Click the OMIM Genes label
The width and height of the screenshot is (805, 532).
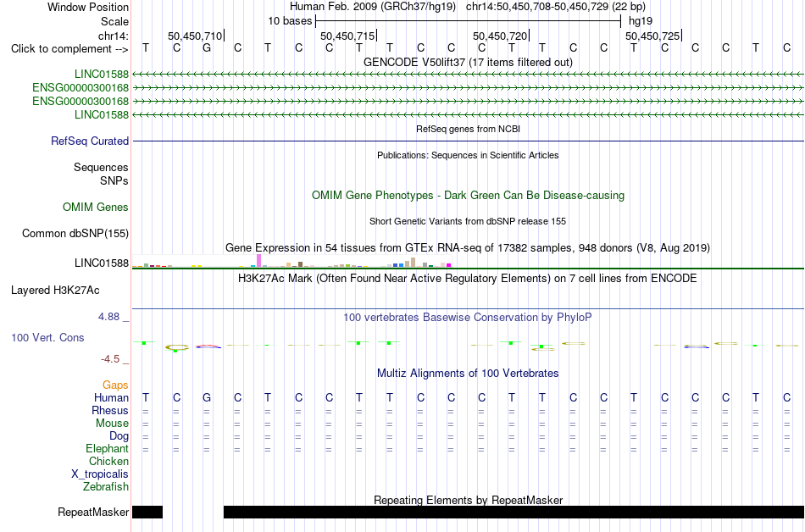[x=96, y=208]
